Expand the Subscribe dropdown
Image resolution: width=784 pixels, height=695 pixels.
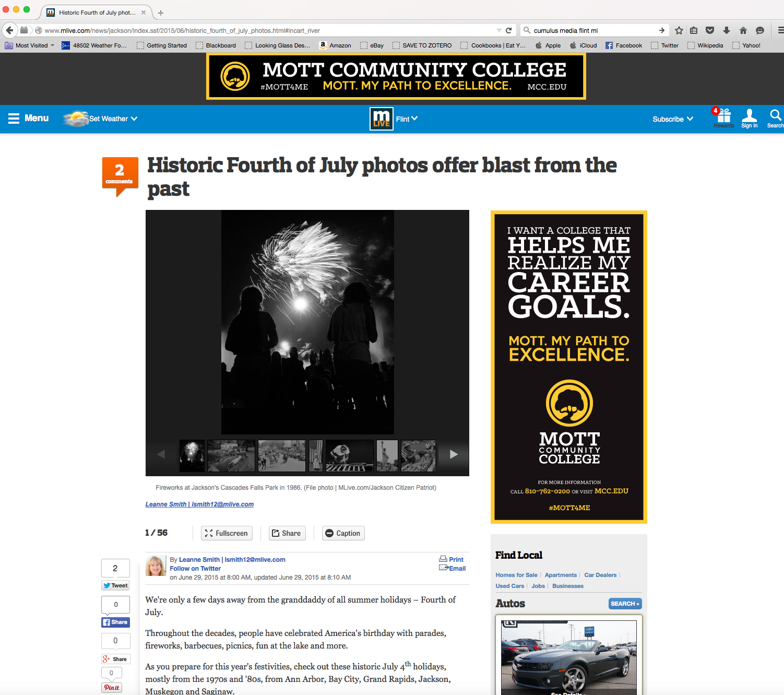(672, 119)
